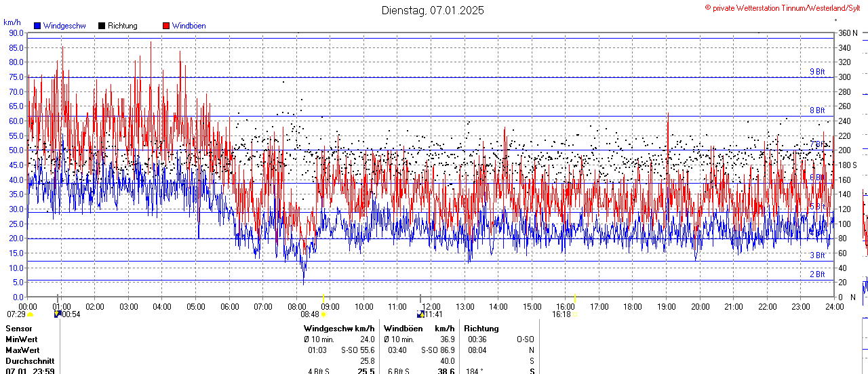
Task: Click the 75.0 value on the speed axis
Action: pos(17,77)
